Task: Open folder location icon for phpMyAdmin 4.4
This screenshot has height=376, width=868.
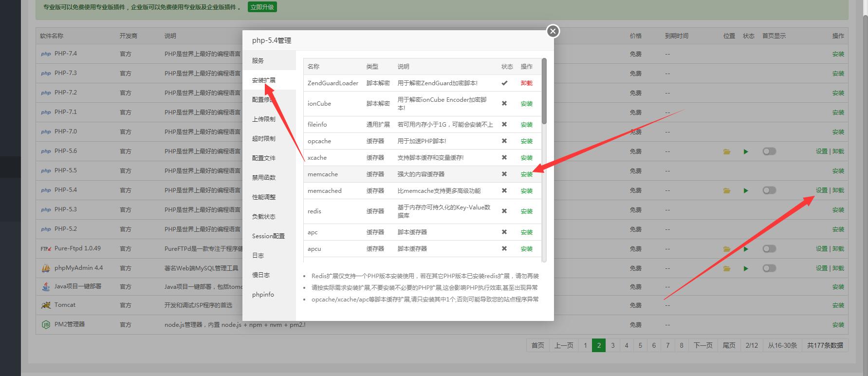Action: pos(727,268)
